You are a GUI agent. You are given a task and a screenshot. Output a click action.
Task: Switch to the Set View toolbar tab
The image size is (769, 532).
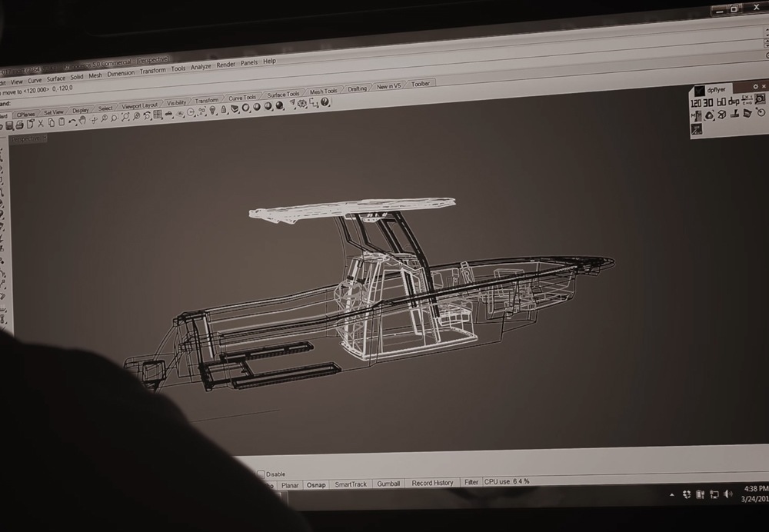tap(54, 112)
